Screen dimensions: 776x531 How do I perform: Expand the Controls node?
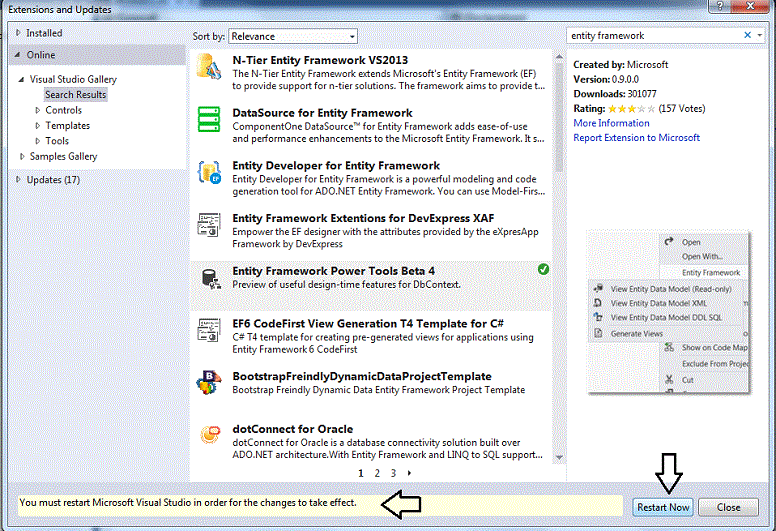38,110
